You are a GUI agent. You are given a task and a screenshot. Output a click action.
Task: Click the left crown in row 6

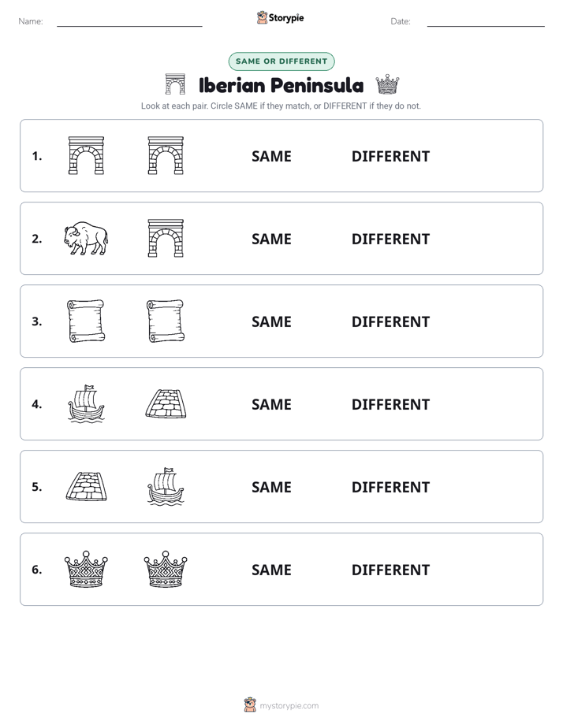pyautogui.click(x=86, y=569)
